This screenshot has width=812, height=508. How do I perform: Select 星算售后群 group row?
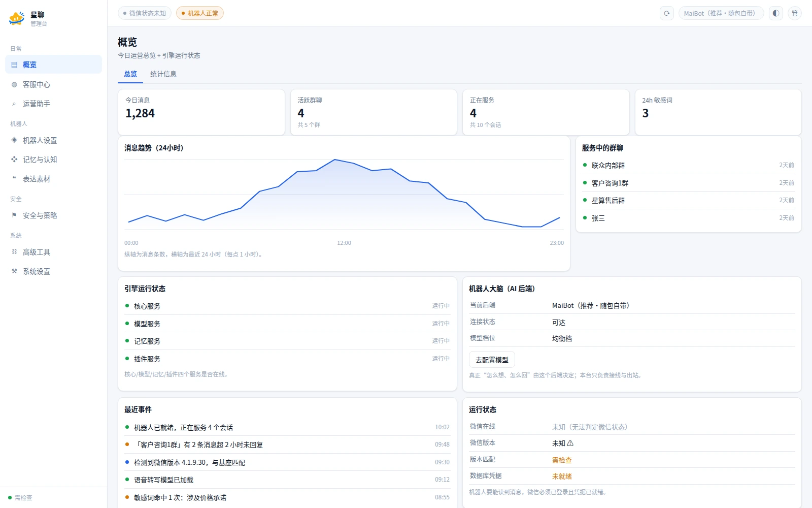click(x=689, y=200)
